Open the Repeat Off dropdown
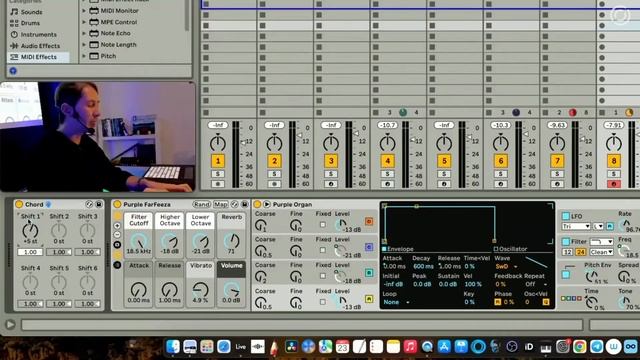 (x=535, y=284)
